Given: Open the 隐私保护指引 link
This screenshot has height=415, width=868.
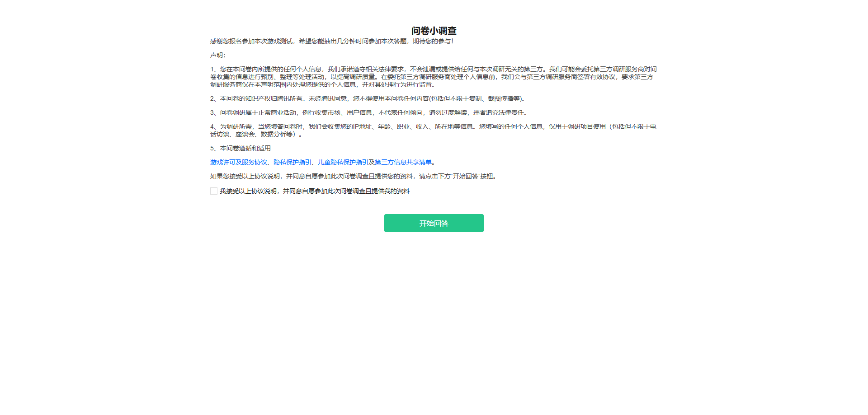Looking at the screenshot, I should point(292,163).
